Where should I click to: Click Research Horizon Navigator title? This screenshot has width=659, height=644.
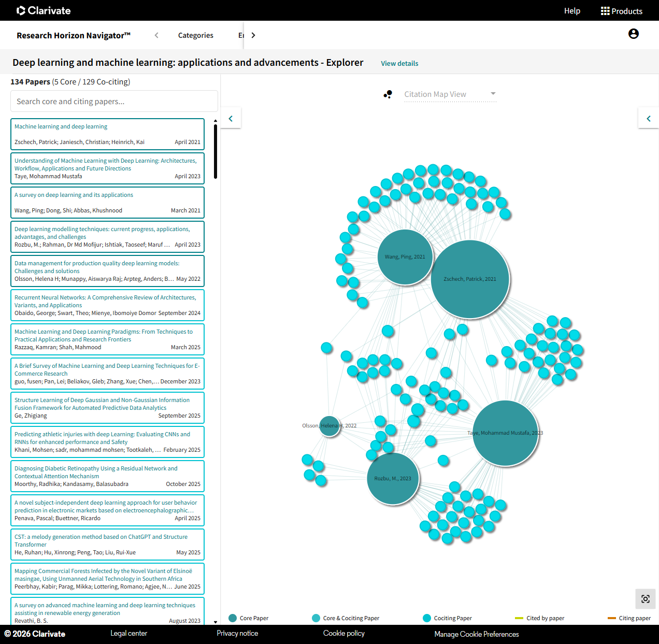point(74,35)
